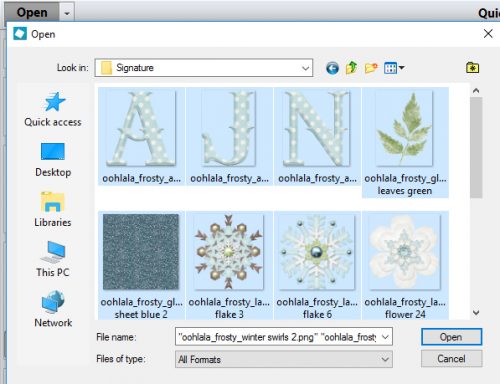Create a new folder icon
Viewport: 500px width, 384px height.
(371, 68)
